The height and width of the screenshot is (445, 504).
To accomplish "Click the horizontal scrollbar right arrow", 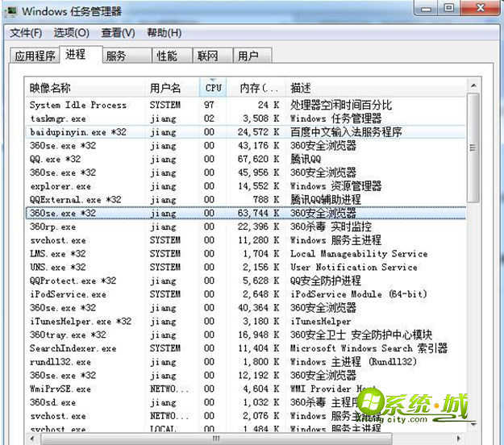I will click(x=459, y=439).
